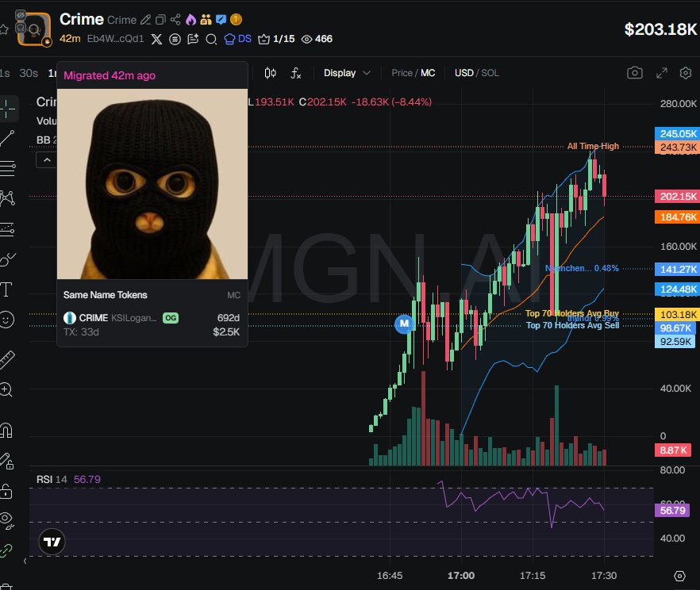Screen dimensions: 700x590
Task: Open the token's X Twitter link
Action: pos(156,39)
